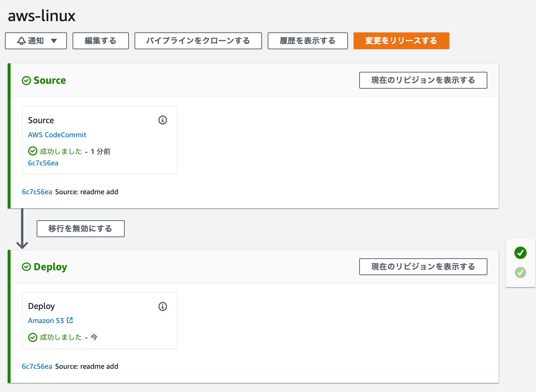The height and width of the screenshot is (392, 536).
Task: Click the light green check in side navigator
Action: [x=521, y=272]
